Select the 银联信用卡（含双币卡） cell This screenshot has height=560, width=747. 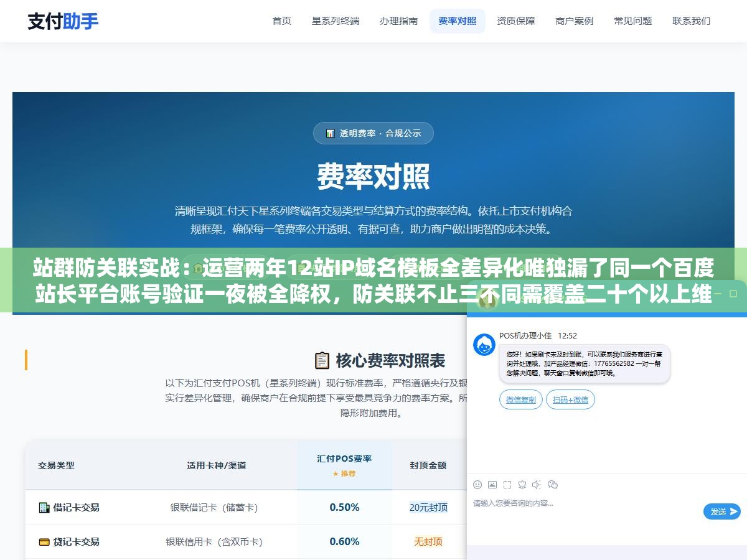pyautogui.click(x=214, y=542)
